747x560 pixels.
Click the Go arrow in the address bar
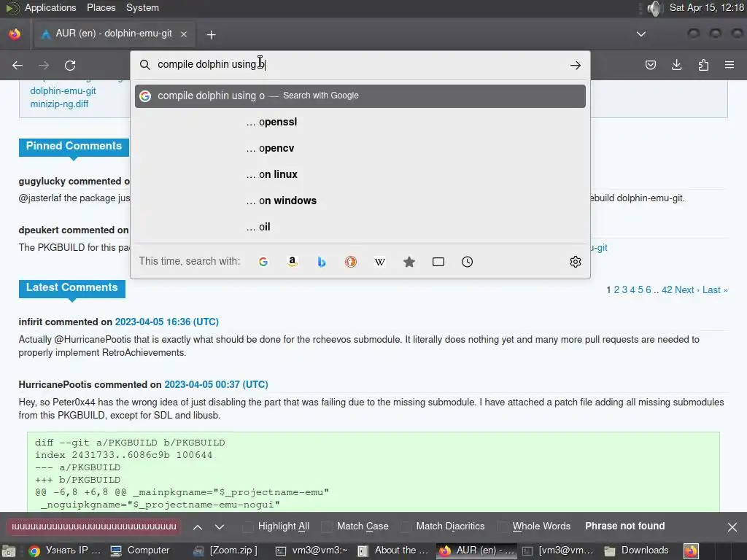tap(576, 65)
